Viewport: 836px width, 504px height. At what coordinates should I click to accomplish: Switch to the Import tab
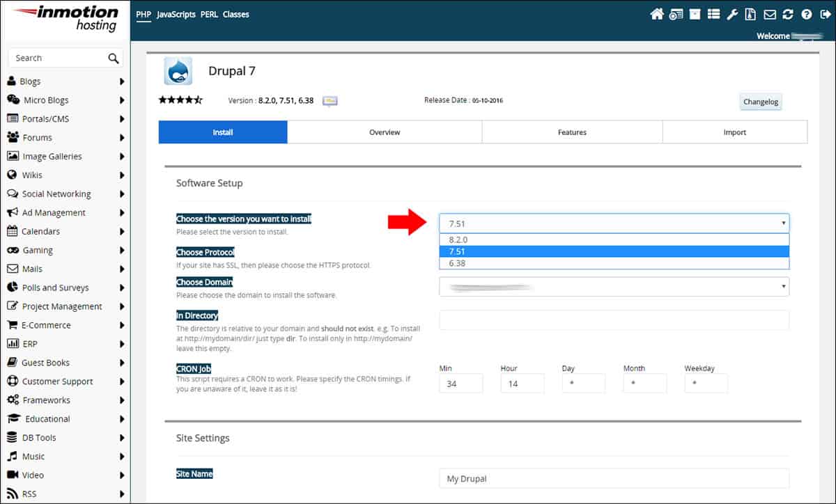(x=735, y=132)
